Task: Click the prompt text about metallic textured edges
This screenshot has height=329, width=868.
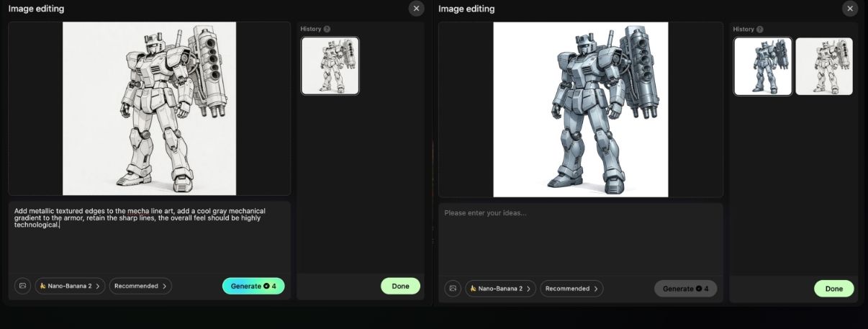Action: tap(140, 217)
